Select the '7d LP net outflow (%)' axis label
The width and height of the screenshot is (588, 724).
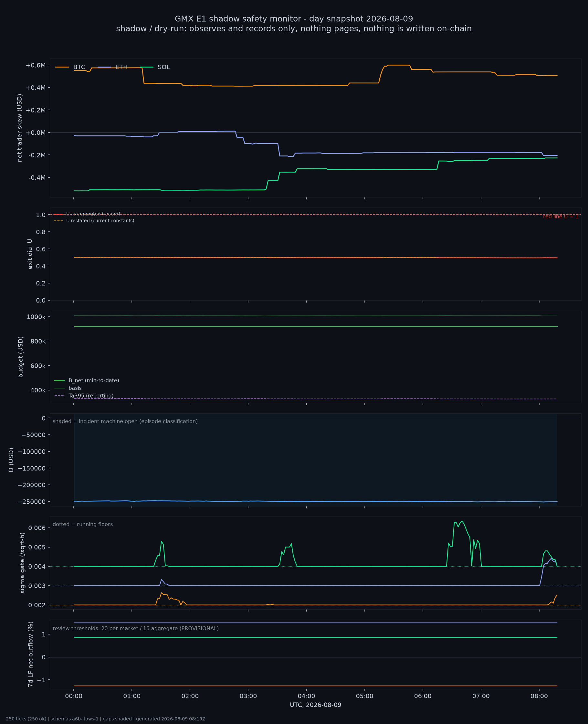click(x=30, y=654)
